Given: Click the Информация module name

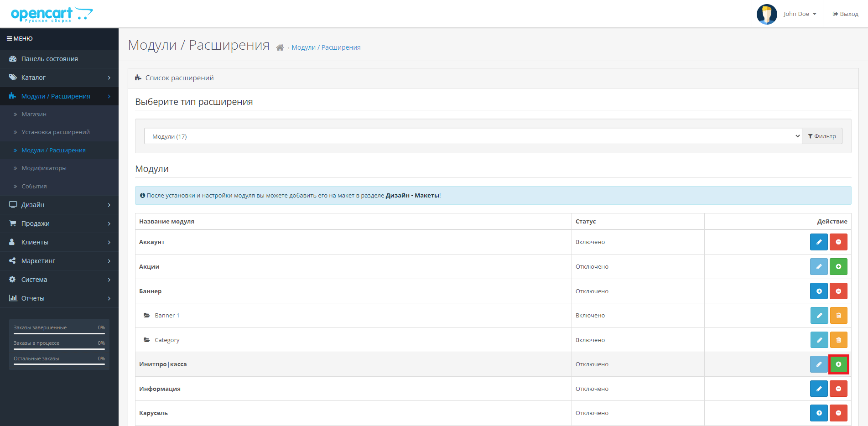Looking at the screenshot, I should click(x=160, y=389).
